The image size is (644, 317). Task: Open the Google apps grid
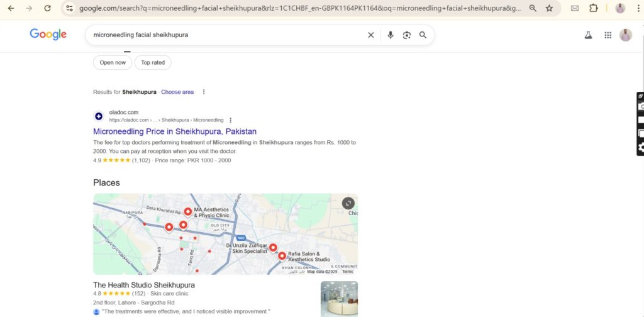[608, 35]
